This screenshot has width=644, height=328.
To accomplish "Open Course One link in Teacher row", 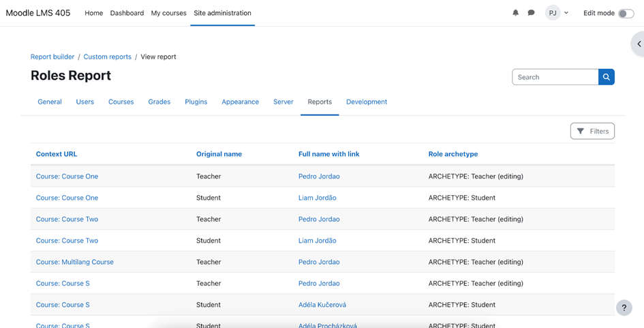I will point(67,177).
